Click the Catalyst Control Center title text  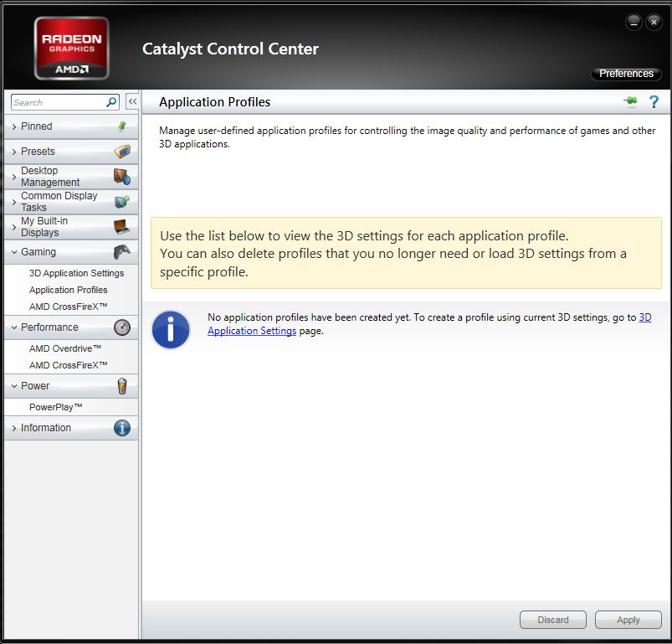coord(231,49)
